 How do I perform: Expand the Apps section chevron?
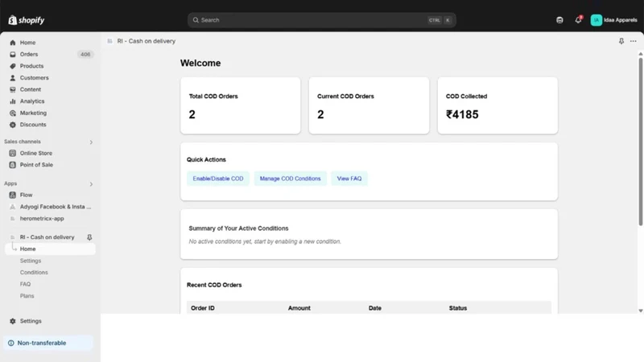tap(91, 184)
